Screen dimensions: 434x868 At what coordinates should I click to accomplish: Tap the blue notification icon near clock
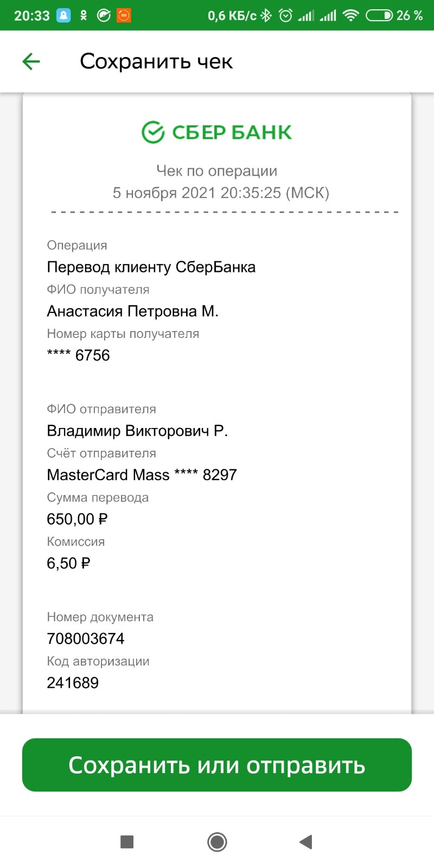click(63, 15)
